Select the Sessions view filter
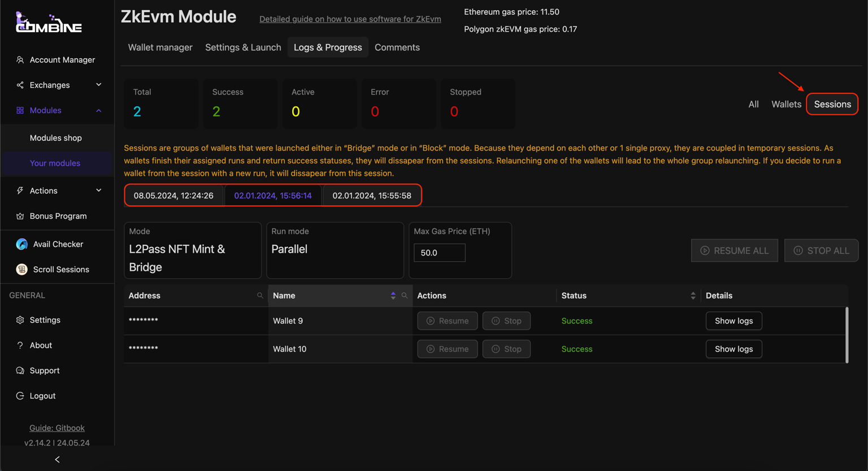Image resolution: width=868 pixels, height=471 pixels. pos(832,104)
